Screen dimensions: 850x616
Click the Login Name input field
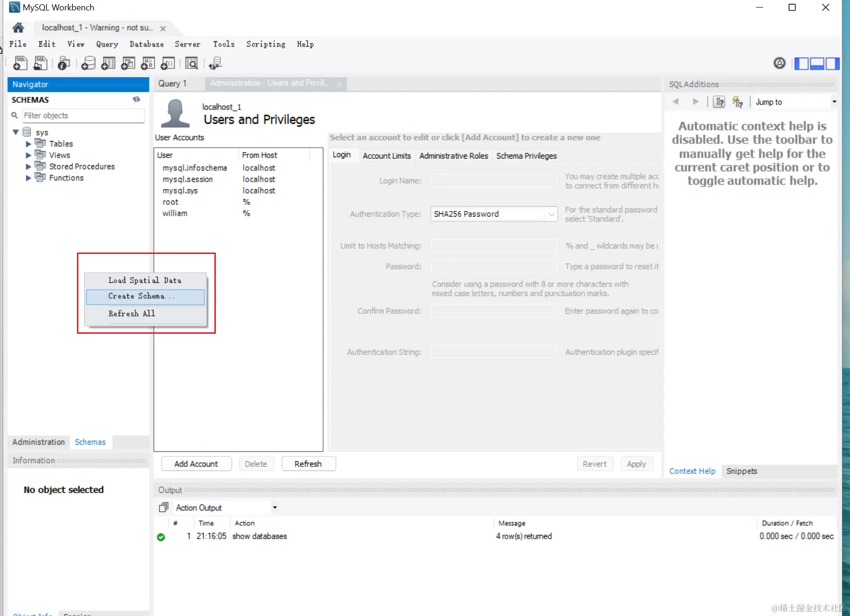coord(494,181)
